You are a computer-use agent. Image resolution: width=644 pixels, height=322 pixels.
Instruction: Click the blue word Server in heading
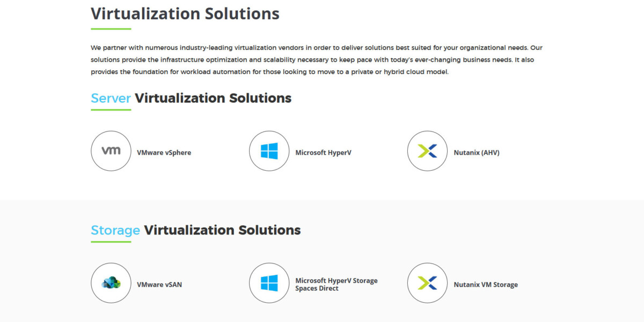(111, 98)
